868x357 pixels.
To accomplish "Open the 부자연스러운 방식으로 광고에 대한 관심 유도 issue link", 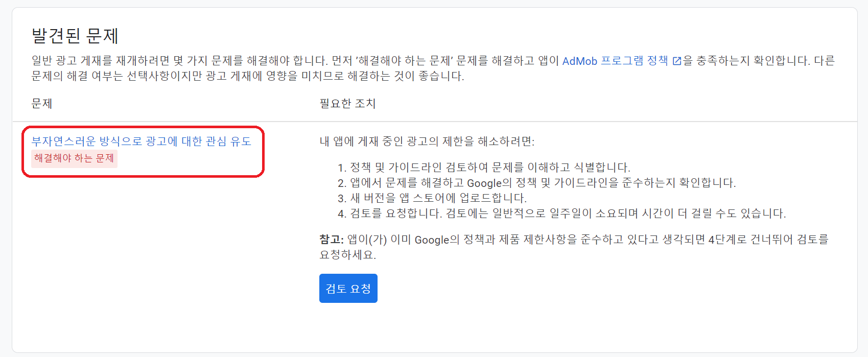I will [x=141, y=141].
